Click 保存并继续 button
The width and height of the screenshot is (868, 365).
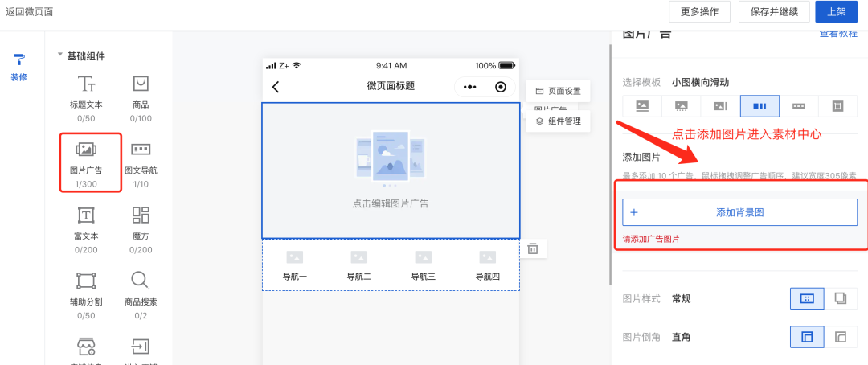(775, 11)
